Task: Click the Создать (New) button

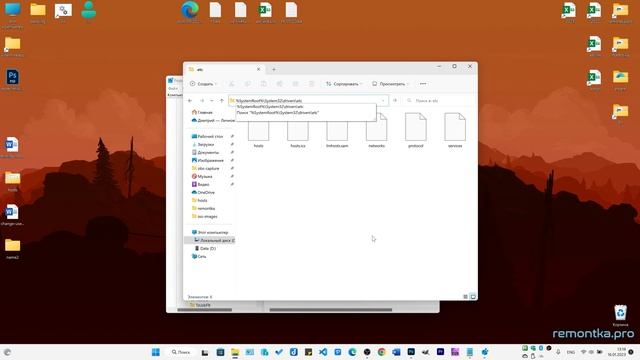Action: [203, 84]
